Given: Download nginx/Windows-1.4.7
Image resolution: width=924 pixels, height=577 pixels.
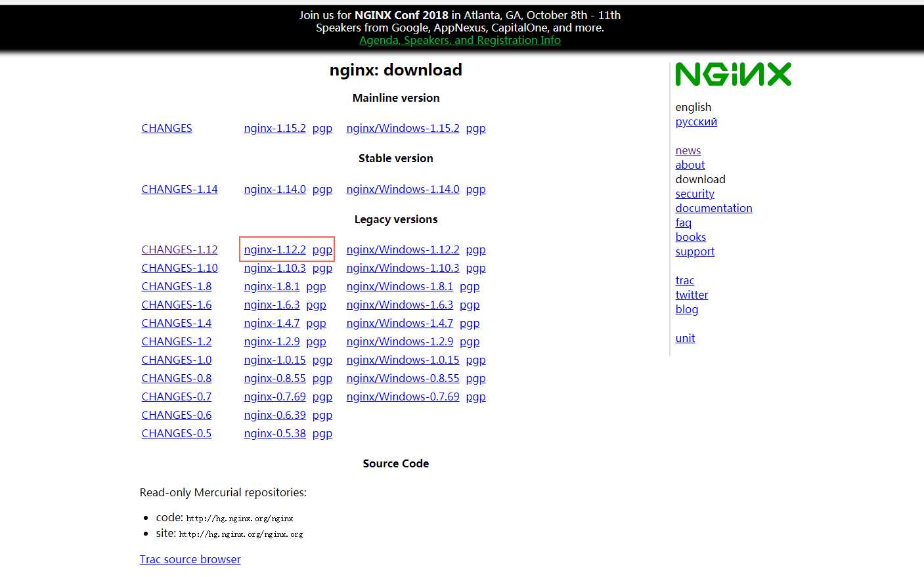Looking at the screenshot, I should point(399,323).
